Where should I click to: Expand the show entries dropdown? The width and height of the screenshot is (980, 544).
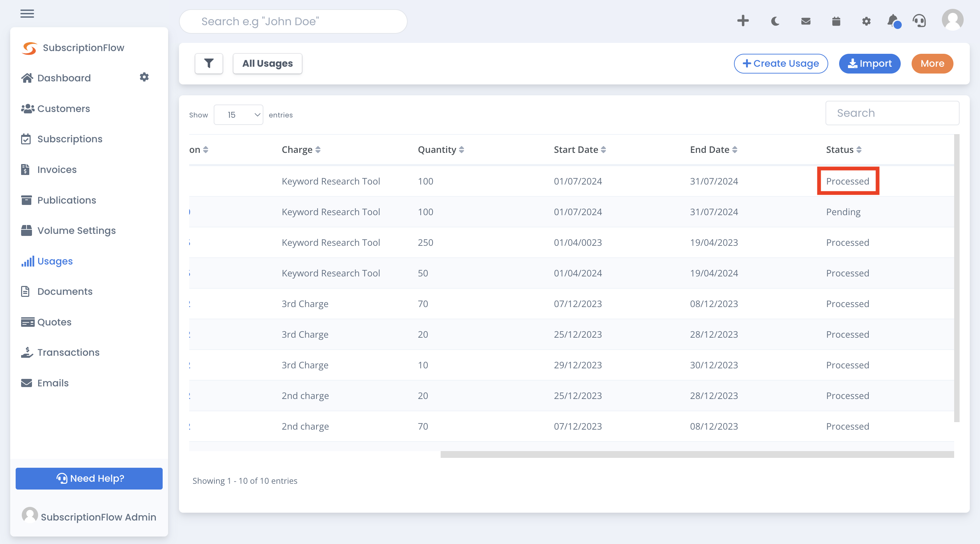tap(238, 115)
